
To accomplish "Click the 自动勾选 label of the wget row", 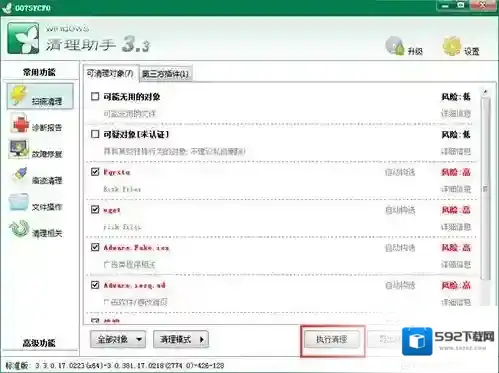I will 400,210.
